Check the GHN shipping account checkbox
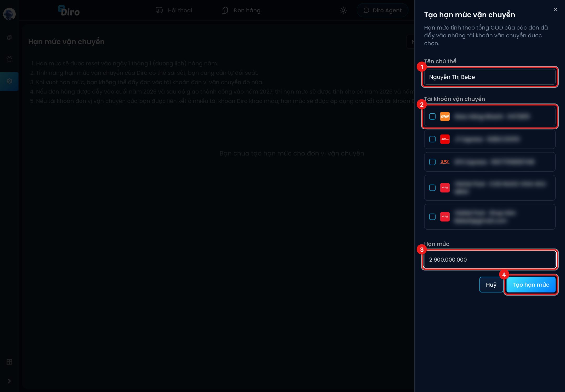 (x=432, y=116)
